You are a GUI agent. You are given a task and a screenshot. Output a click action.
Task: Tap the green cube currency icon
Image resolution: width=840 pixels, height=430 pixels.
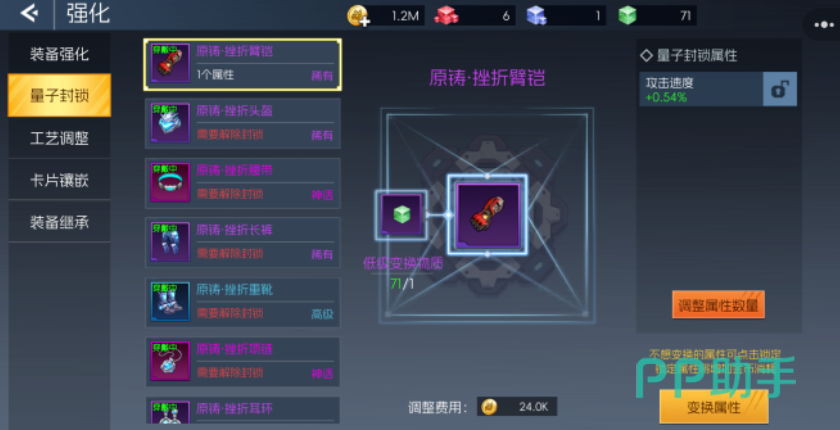[x=627, y=15]
